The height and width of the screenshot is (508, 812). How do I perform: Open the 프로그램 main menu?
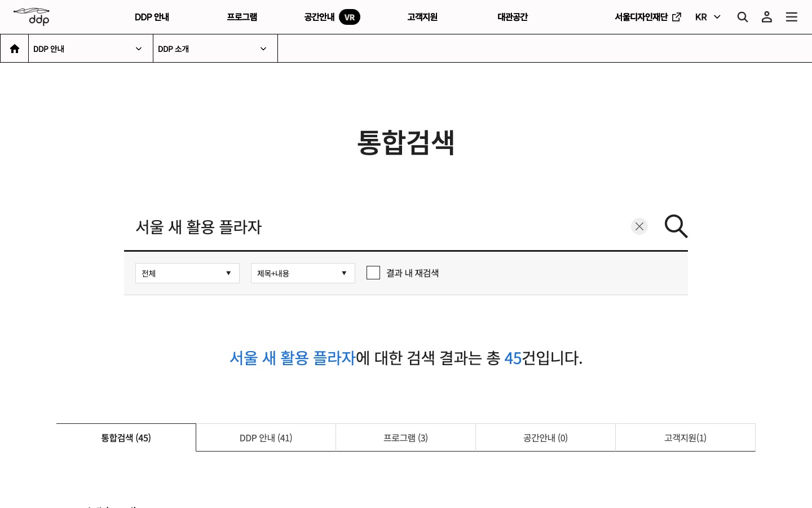(242, 17)
